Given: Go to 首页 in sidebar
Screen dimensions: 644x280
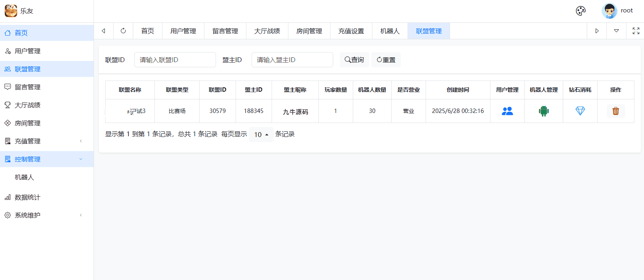Looking at the screenshot, I should click(x=47, y=33).
